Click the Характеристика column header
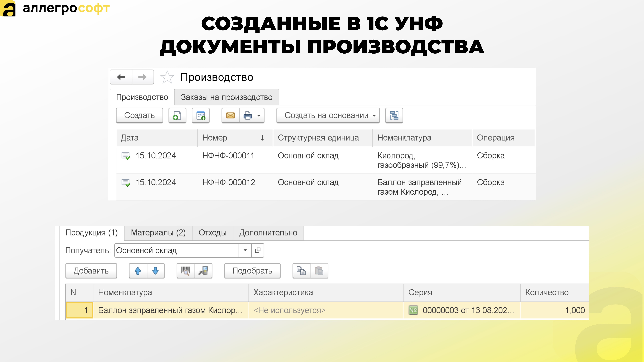The image size is (644, 362). (x=326, y=292)
